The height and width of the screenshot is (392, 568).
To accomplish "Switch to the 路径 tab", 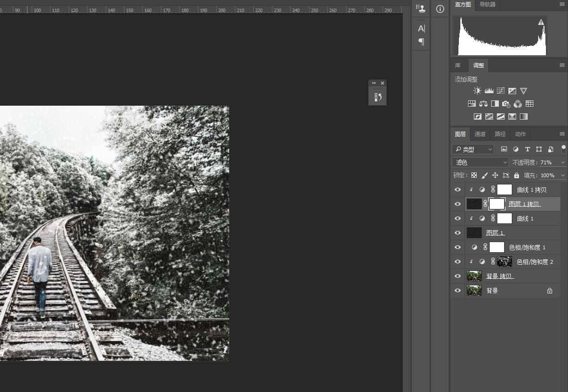I will [x=500, y=134].
